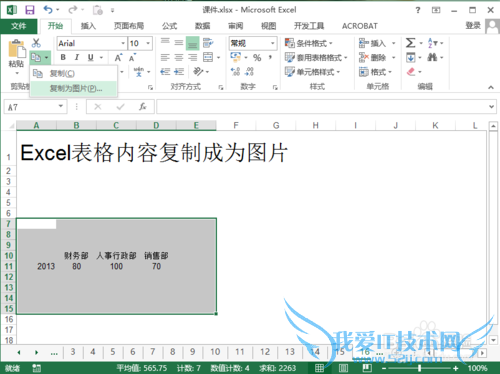500x374 pixels.
Task: Click Sort & Filter icon
Action: pos(433,43)
